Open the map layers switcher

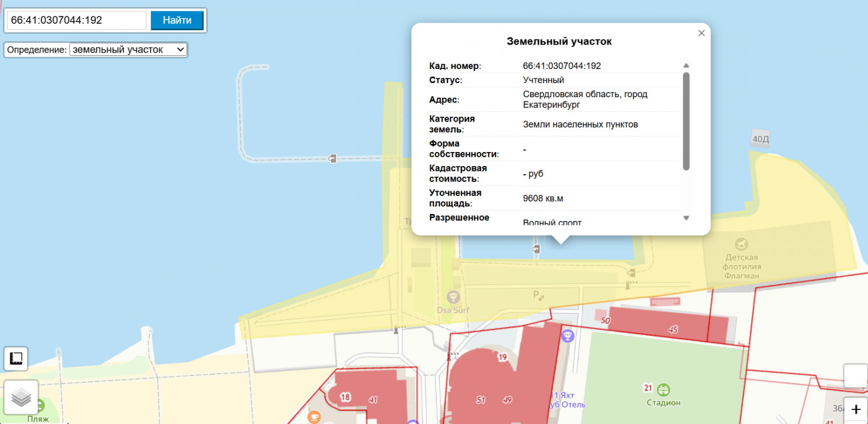coord(21,397)
